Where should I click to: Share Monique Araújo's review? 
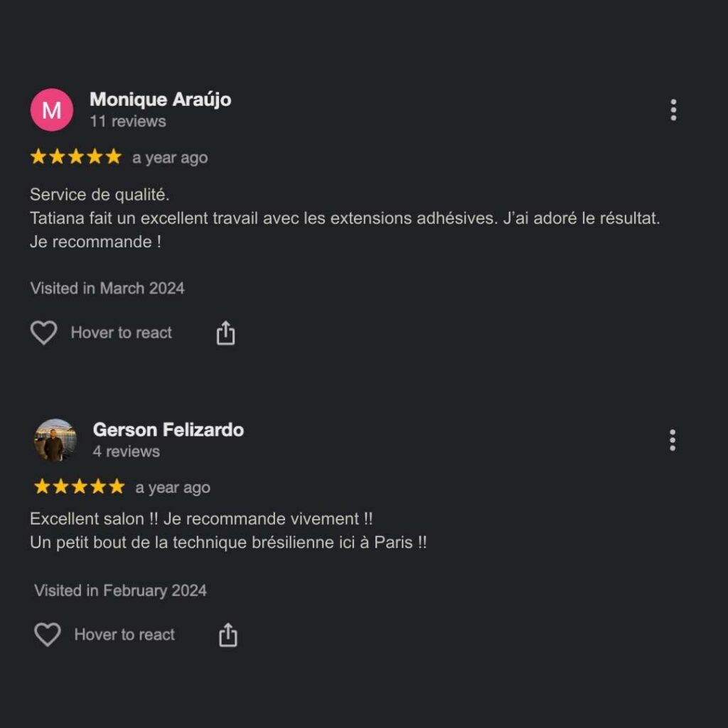click(x=225, y=333)
